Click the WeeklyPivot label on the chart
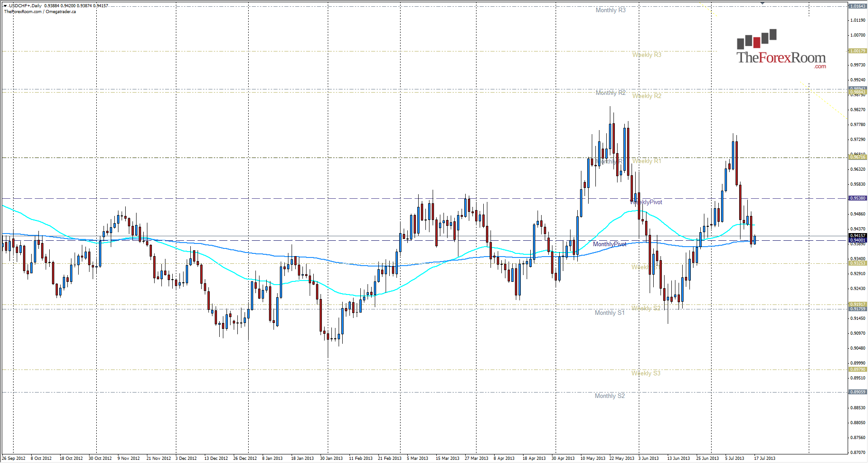This screenshot has width=868, height=463. coord(646,202)
